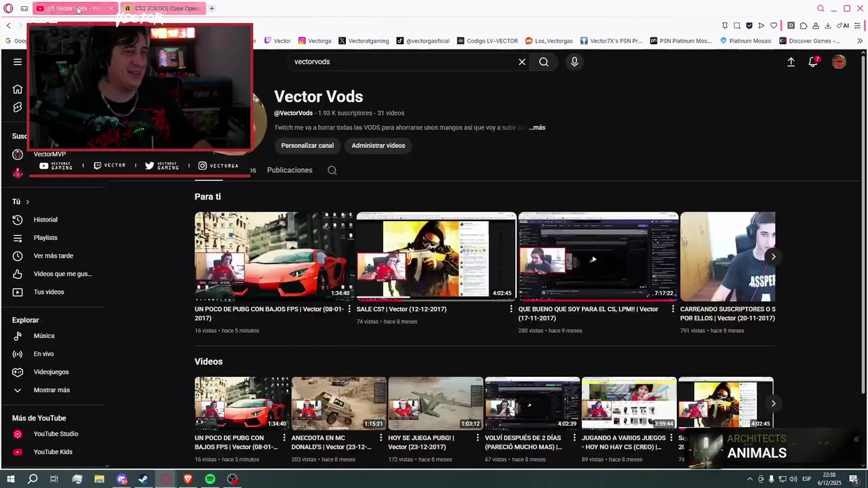The image size is (868, 488).
Task: Open Ver más tarde in the sidebar
Action: click(53, 256)
